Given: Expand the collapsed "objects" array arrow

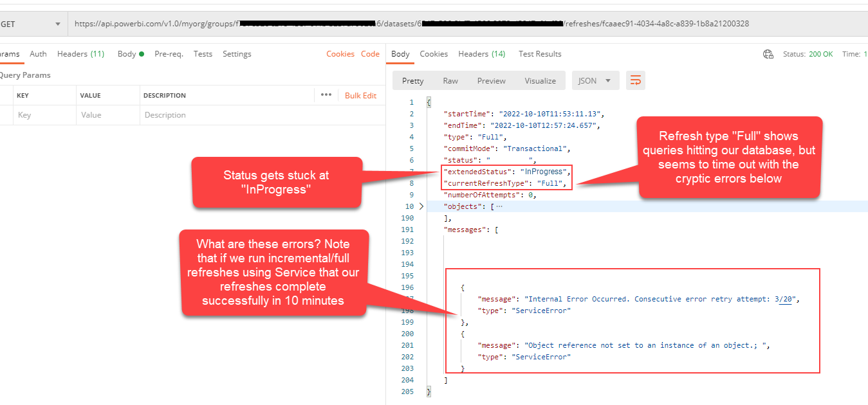Looking at the screenshot, I should pyautogui.click(x=421, y=206).
